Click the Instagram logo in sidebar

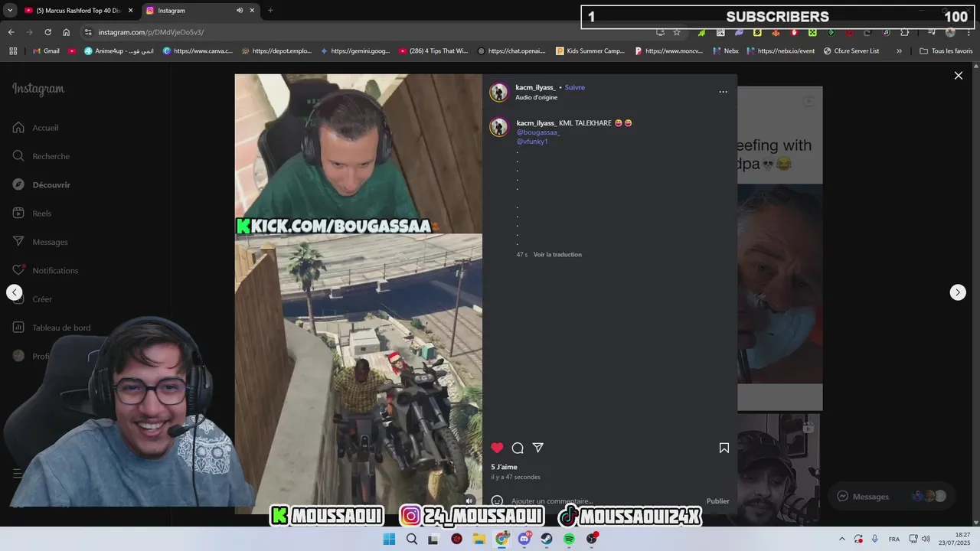(x=38, y=89)
